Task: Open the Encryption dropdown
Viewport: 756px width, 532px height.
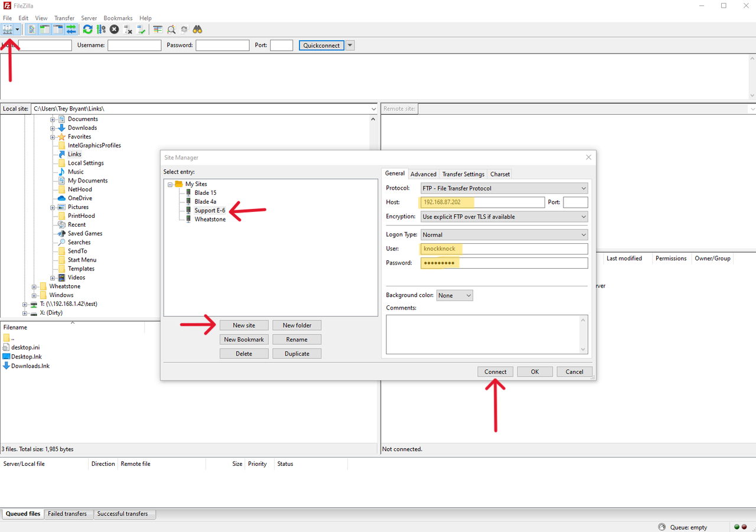Action: pos(504,217)
